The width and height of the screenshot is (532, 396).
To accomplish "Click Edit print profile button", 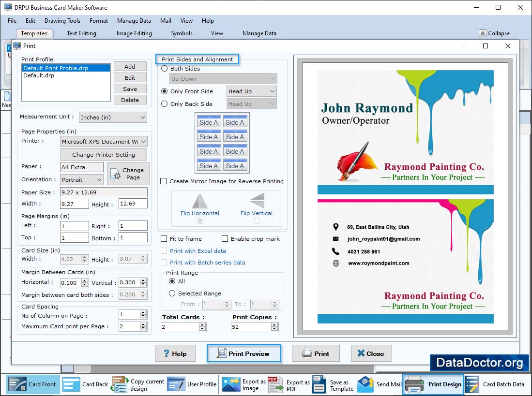I will pos(130,77).
